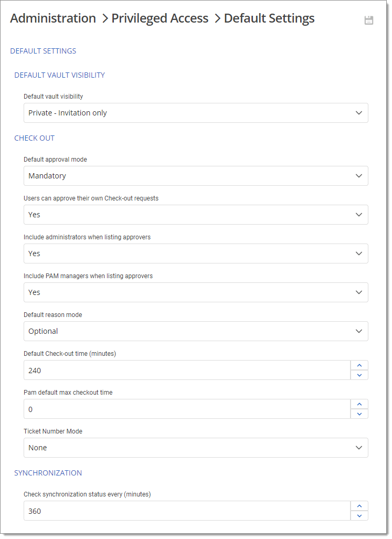Select the Default Settings section heading

pyautogui.click(x=43, y=51)
